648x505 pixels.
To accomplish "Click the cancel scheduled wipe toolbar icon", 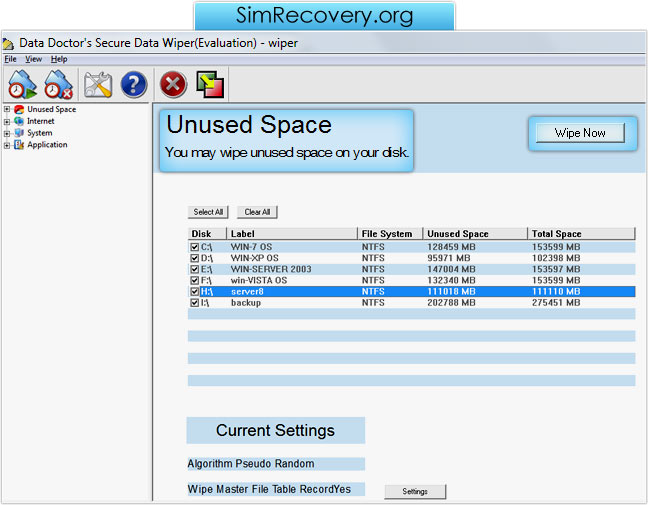I will (x=59, y=85).
